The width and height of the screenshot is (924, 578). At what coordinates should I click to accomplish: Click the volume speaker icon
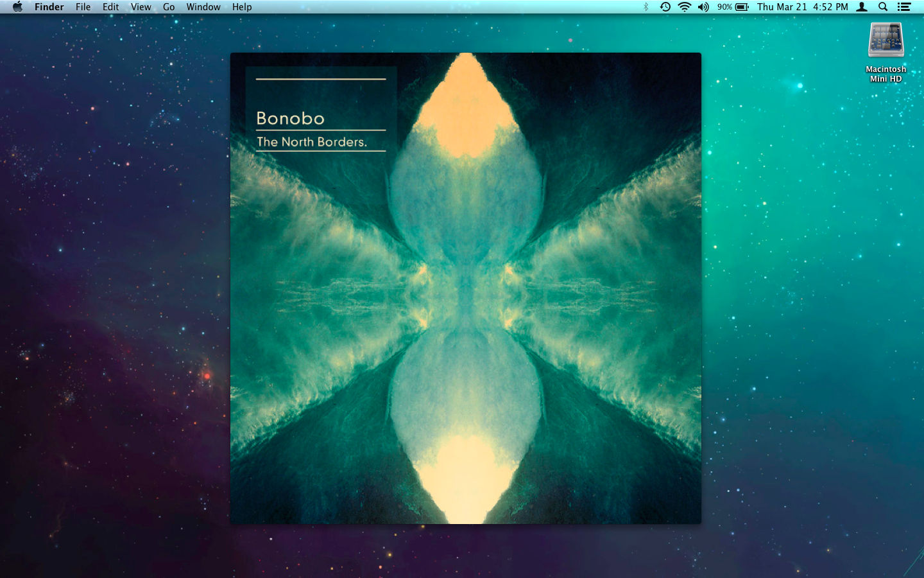704,7
